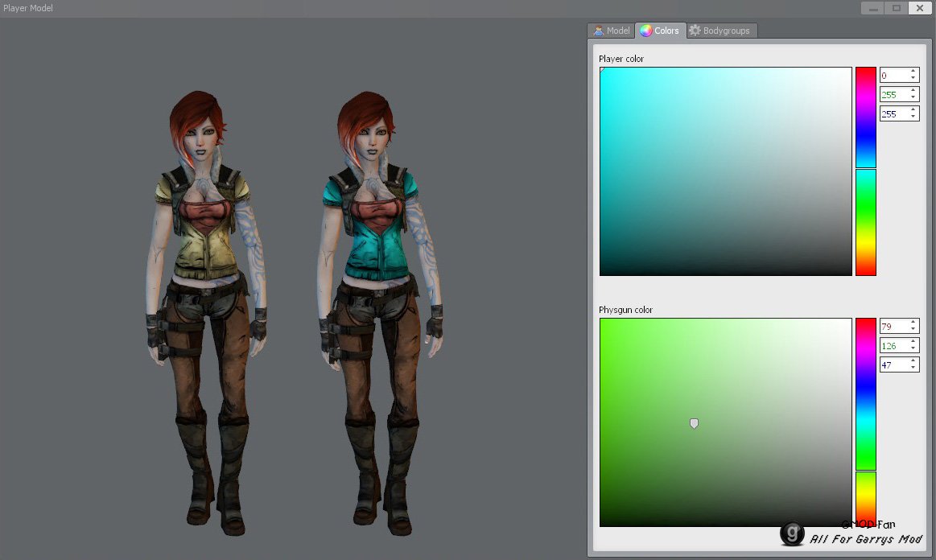936x560 pixels.
Task: Decrease Physgun green value 126 with down arrow
Action: (x=913, y=348)
